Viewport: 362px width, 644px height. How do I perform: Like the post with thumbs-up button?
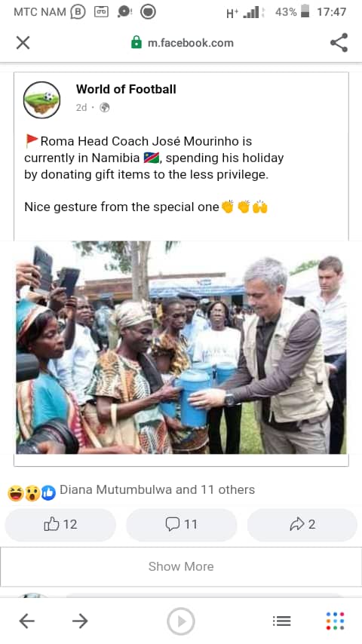point(60,525)
